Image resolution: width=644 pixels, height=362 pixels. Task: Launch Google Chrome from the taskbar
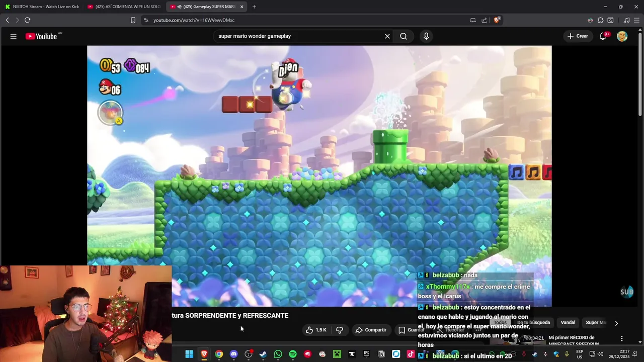[x=219, y=354]
